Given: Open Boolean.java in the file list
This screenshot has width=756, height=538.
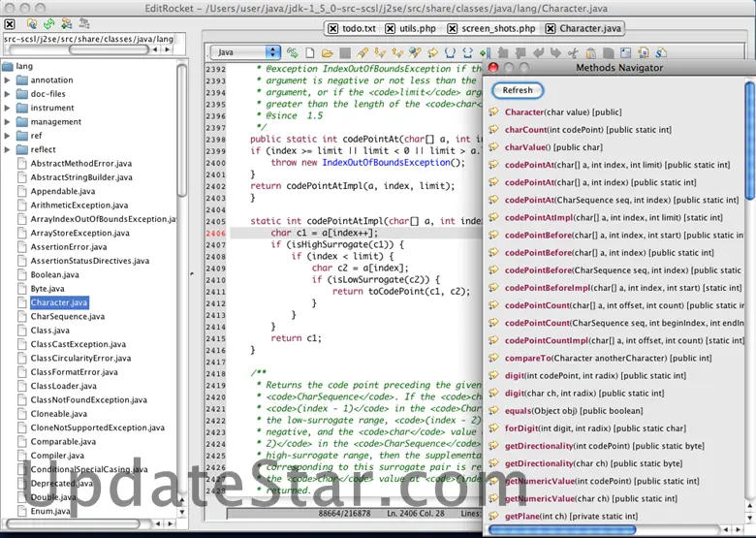Looking at the screenshot, I should [x=54, y=275].
